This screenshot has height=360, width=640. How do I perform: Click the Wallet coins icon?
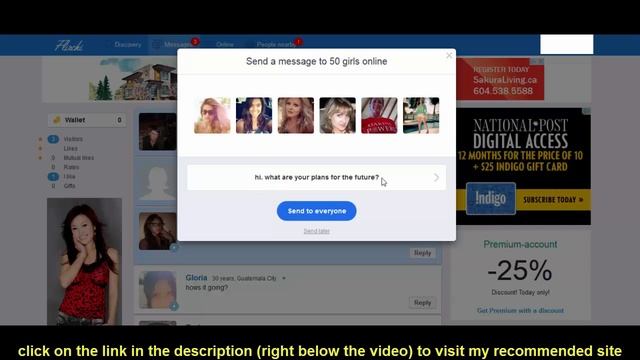57,120
